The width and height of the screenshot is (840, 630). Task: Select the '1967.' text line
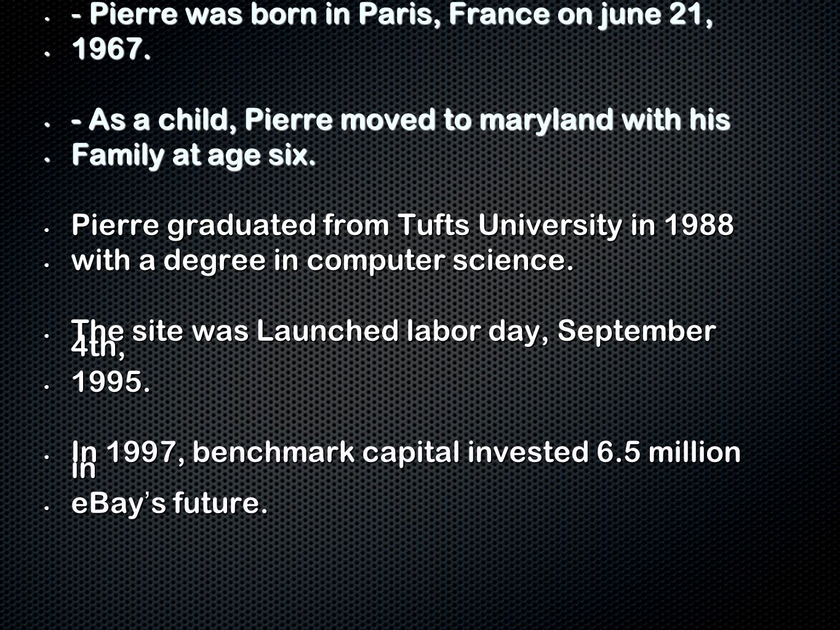(111, 49)
